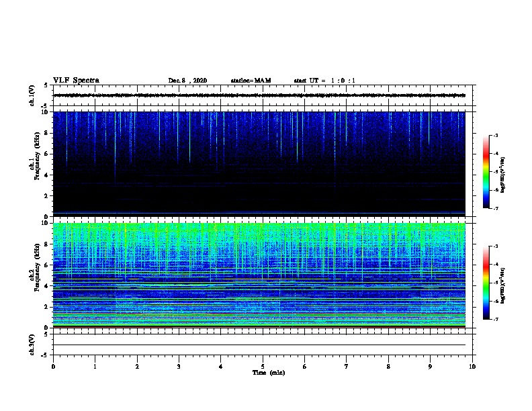Click time axis tick label "4"
This screenshot has width=532, height=411.
pyautogui.click(x=221, y=367)
